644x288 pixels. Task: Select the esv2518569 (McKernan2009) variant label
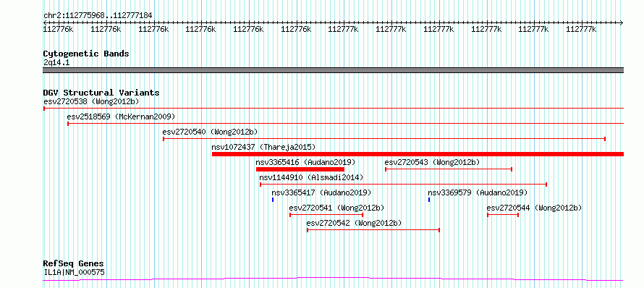(x=121, y=117)
